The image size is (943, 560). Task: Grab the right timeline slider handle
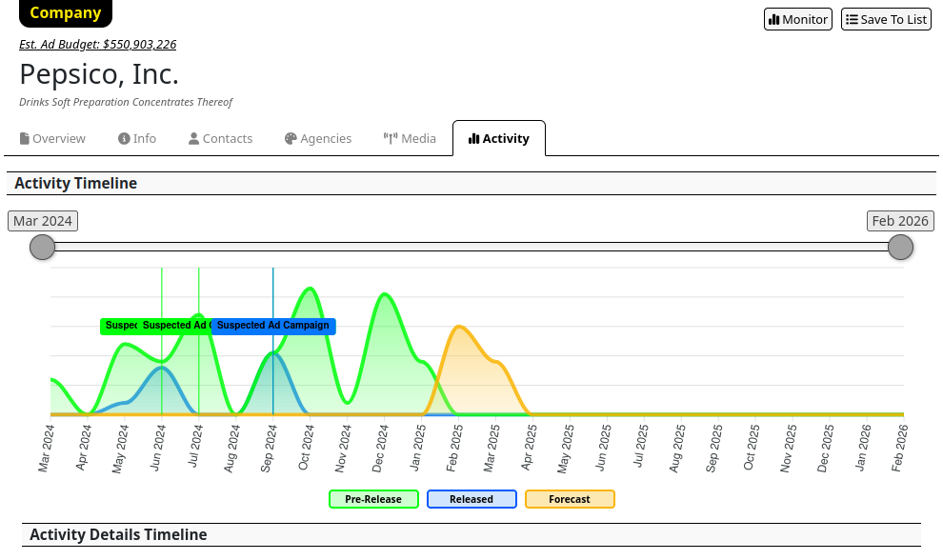pyautogui.click(x=900, y=248)
